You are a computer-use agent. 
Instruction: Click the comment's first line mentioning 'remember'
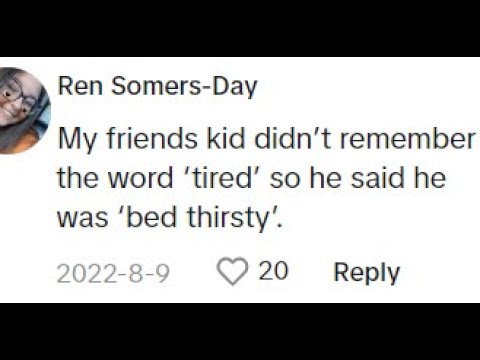[x=266, y=139]
